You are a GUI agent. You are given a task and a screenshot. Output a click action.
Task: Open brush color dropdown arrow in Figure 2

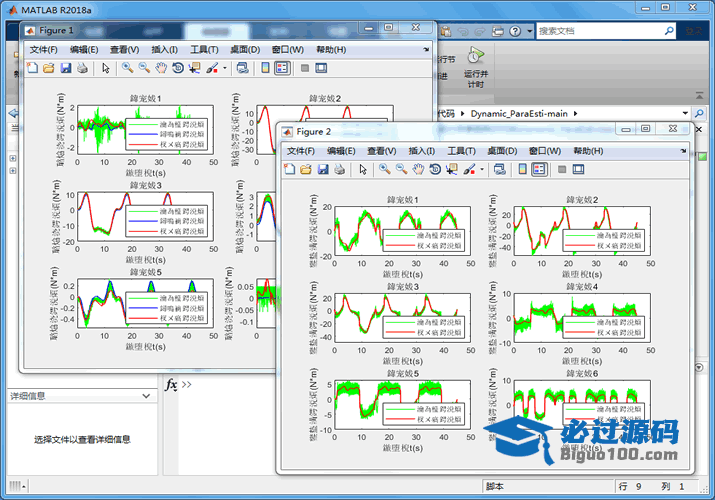coord(482,170)
